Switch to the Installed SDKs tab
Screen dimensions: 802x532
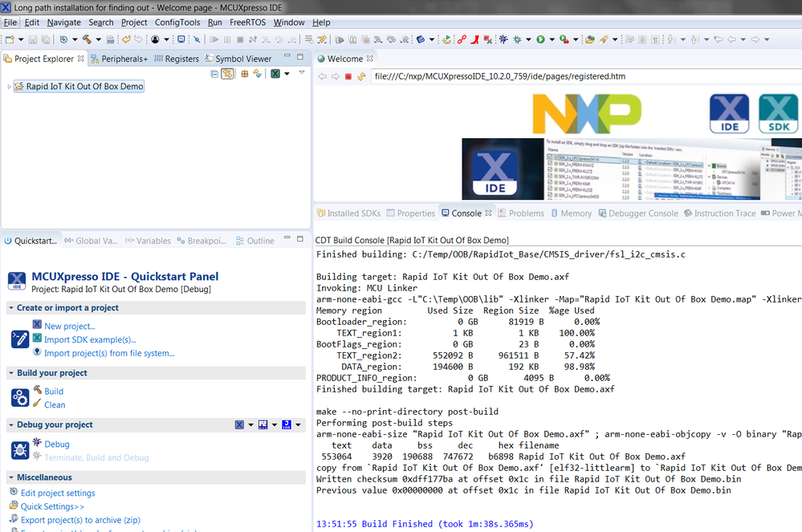coord(349,213)
